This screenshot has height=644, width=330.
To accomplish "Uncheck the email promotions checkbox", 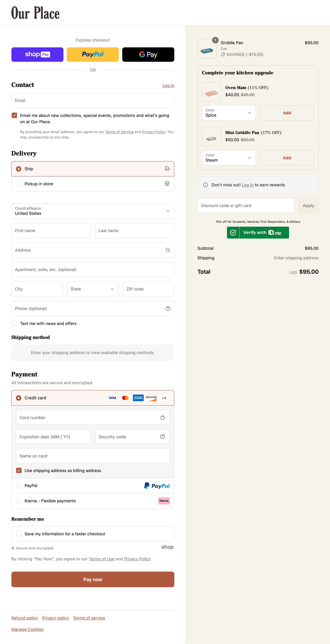I will point(14,115).
